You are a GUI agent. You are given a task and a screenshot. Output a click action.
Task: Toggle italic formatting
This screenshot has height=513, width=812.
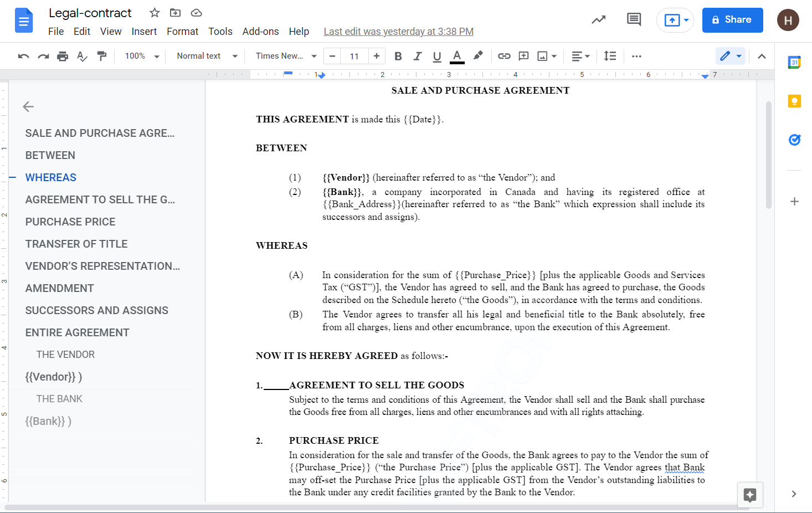coord(418,55)
